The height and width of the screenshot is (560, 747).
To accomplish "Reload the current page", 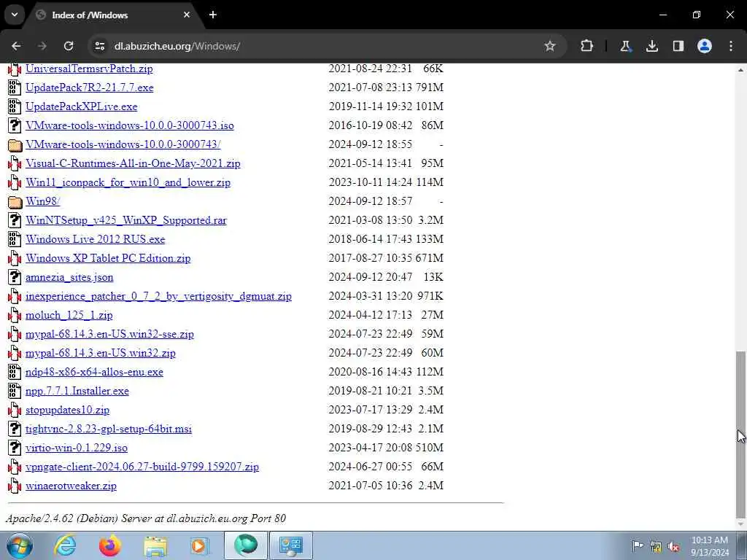I will (x=69, y=46).
